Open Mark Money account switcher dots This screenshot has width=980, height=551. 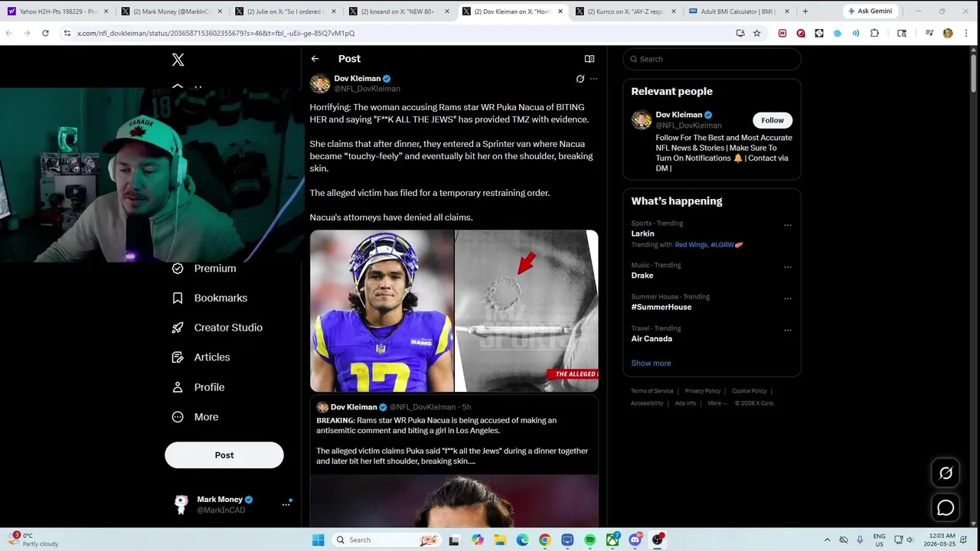coord(286,504)
